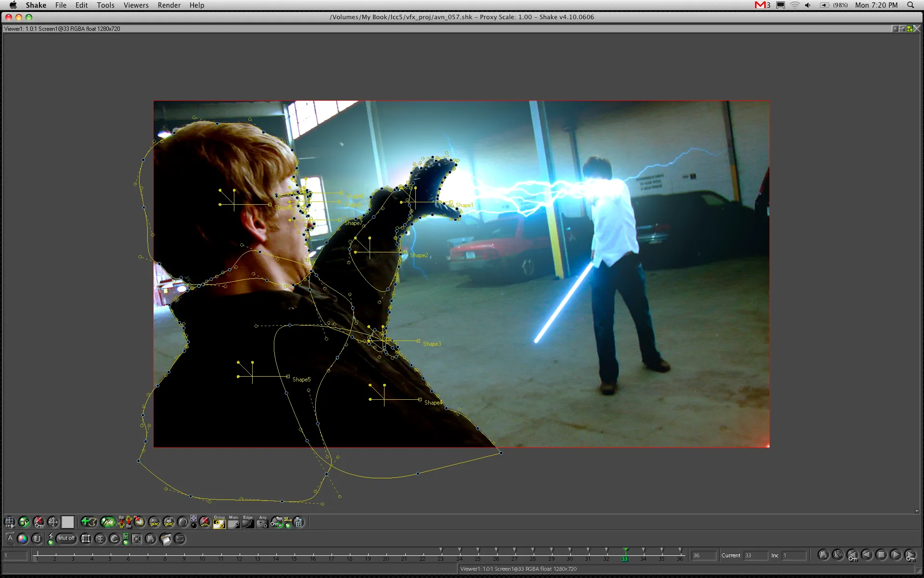Click the add shape icon with green plus
The height and width of the screenshot is (578, 924).
(x=89, y=522)
